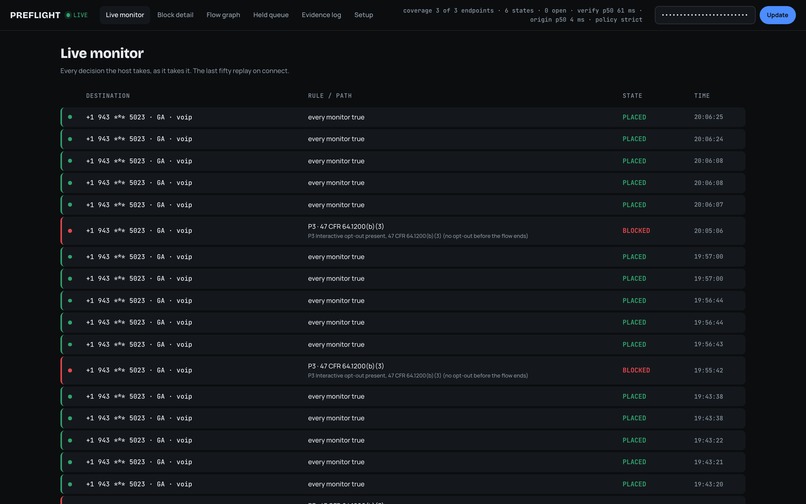
Task: Click the RULE / PATH column header
Action: point(330,96)
